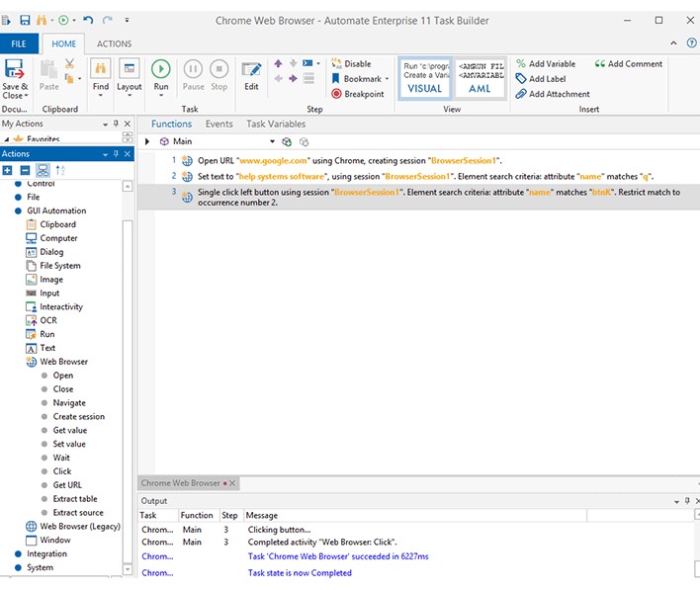Click Disable step option
Screen dimensions: 700x590
tap(351, 64)
